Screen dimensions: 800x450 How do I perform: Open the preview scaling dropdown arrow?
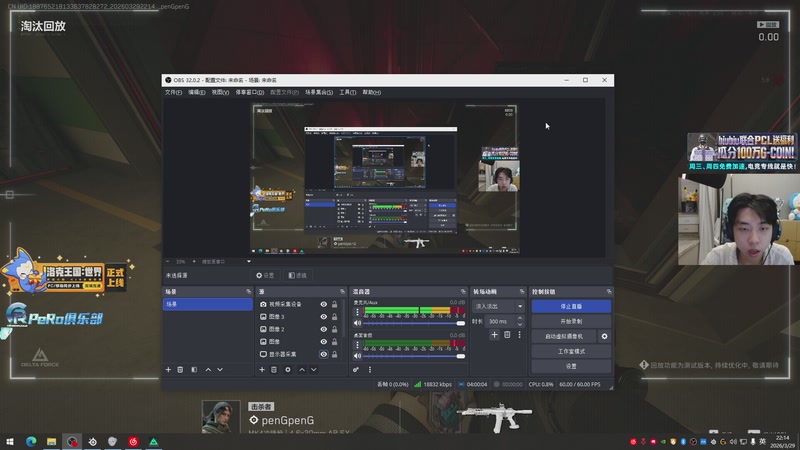[248, 261]
